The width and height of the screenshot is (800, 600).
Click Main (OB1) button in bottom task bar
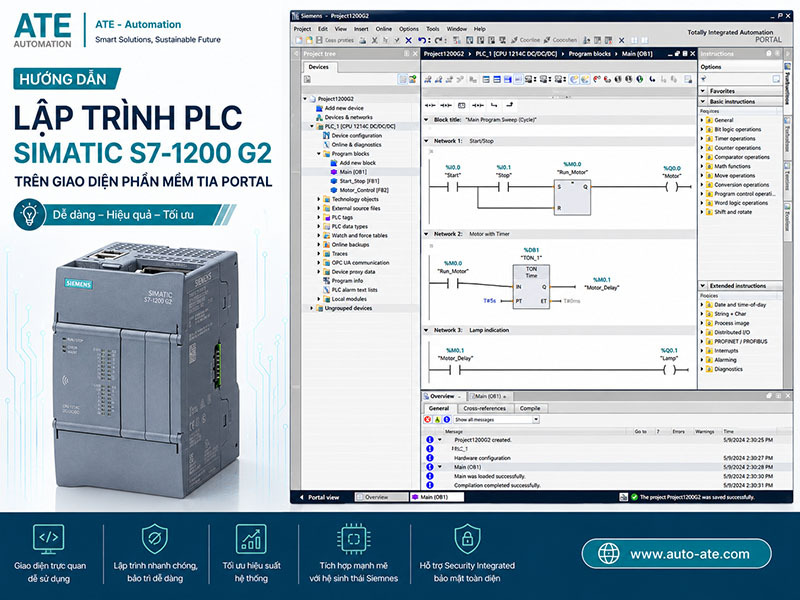[x=437, y=497]
